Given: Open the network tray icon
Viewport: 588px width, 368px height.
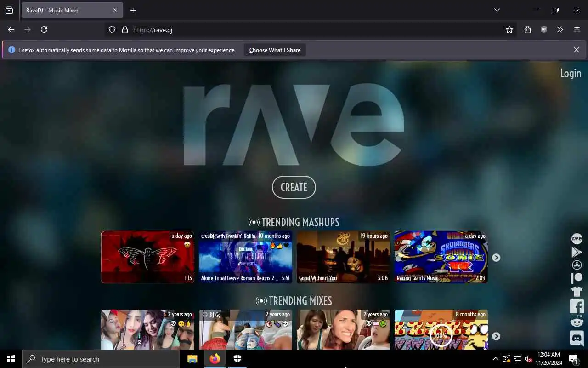Looking at the screenshot, I should click(x=518, y=359).
